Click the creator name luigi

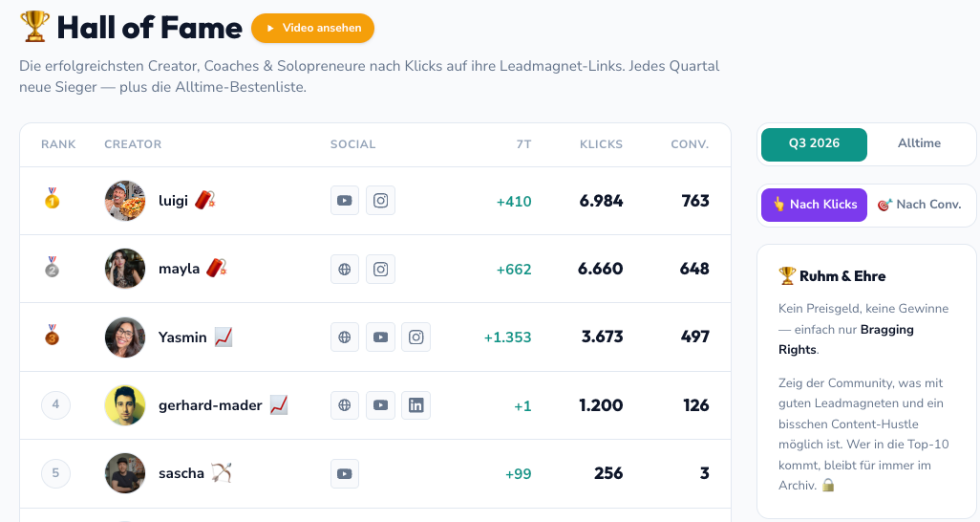tap(173, 201)
